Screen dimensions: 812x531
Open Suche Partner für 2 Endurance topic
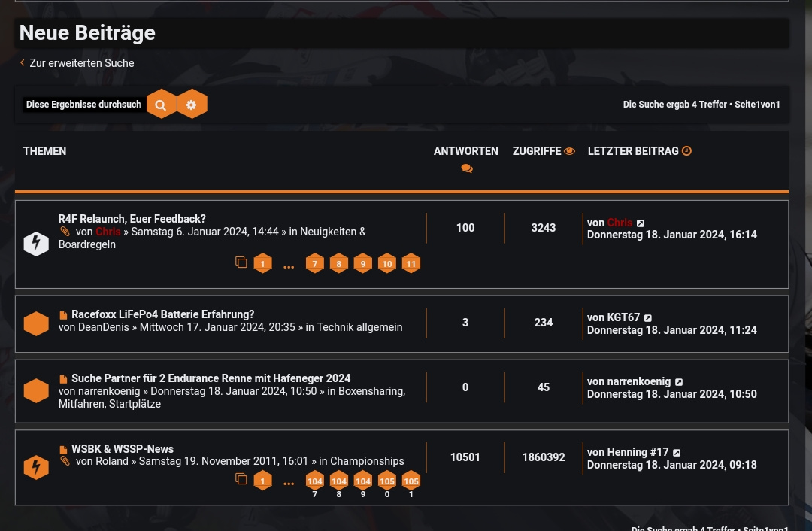tap(211, 378)
